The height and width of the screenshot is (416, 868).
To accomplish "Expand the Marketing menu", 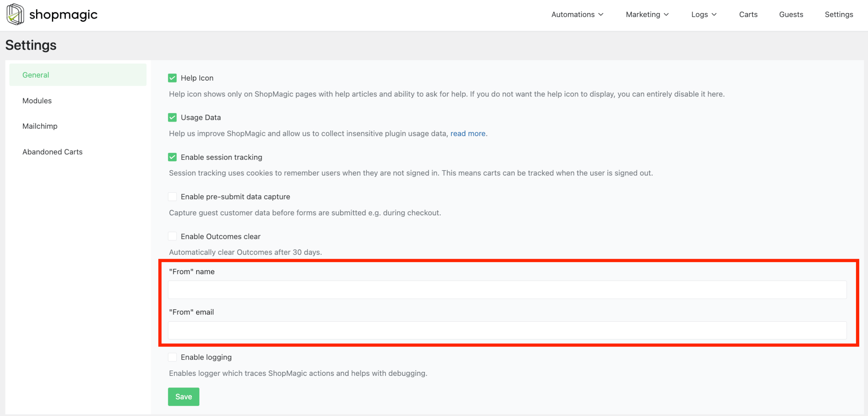I will click(x=647, y=14).
